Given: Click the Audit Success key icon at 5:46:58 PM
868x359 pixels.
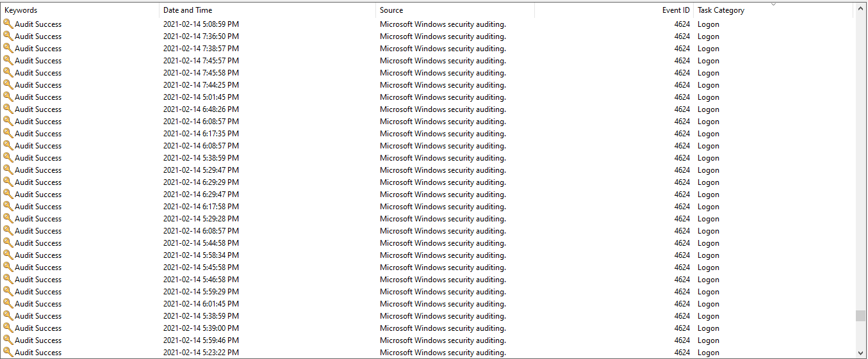Looking at the screenshot, I should (8, 280).
